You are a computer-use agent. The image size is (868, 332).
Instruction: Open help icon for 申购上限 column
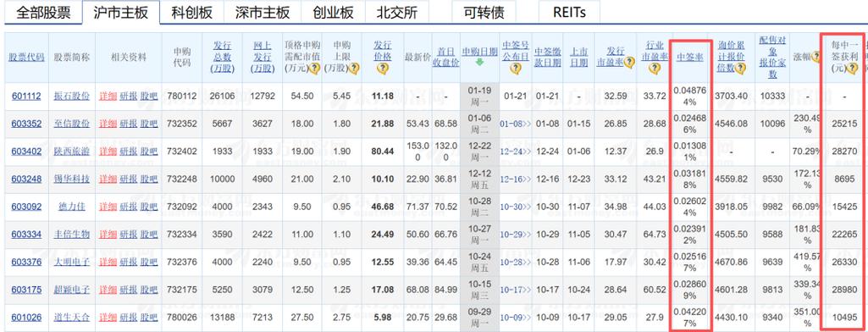tap(354, 69)
